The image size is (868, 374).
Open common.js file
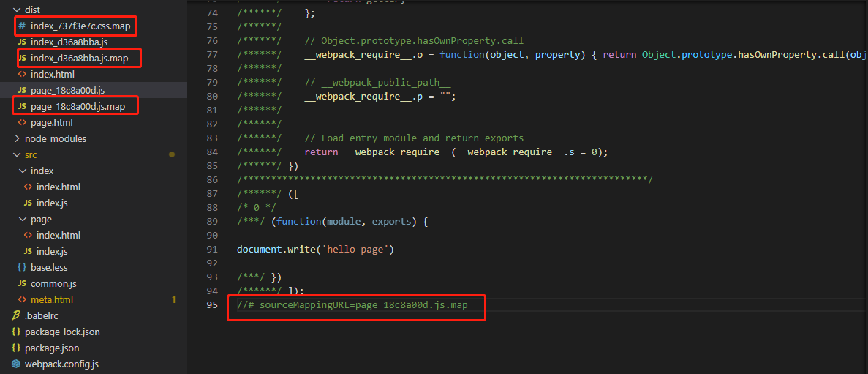coord(53,283)
